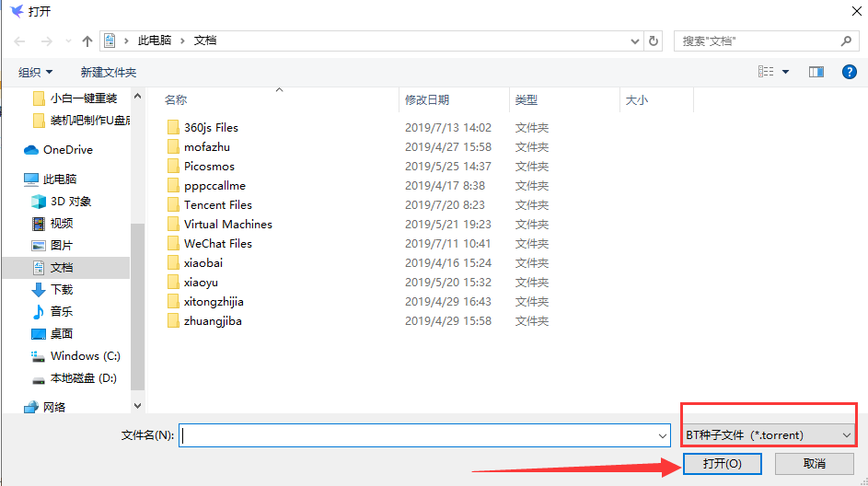
Task: Select the pppccallme folder
Action: pyautogui.click(x=214, y=186)
